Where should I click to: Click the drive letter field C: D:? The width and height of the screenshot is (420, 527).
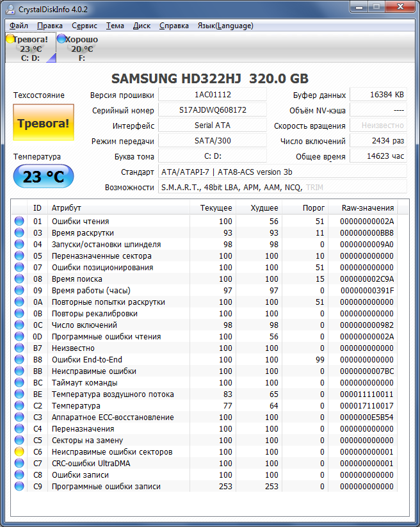pos(213,156)
